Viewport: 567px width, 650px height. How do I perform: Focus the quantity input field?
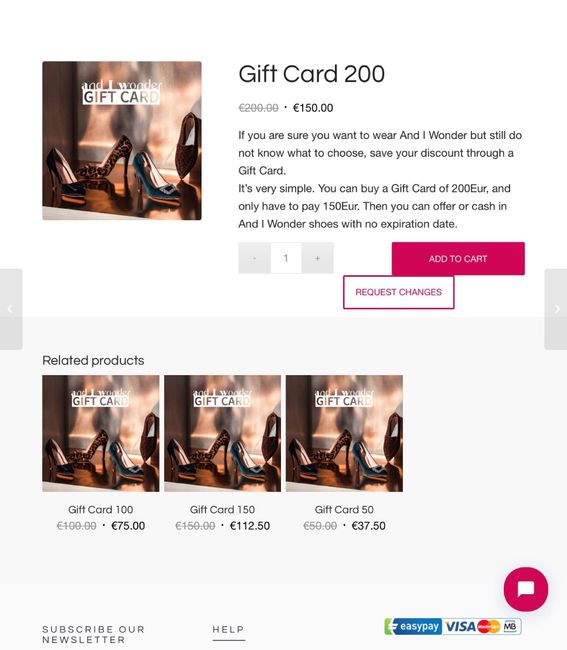pos(286,258)
